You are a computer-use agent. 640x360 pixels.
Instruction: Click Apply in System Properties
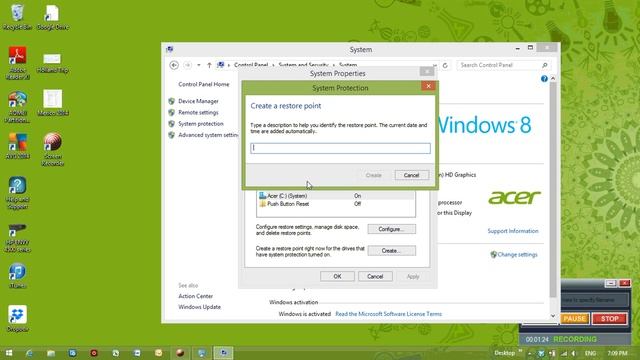coord(413,277)
